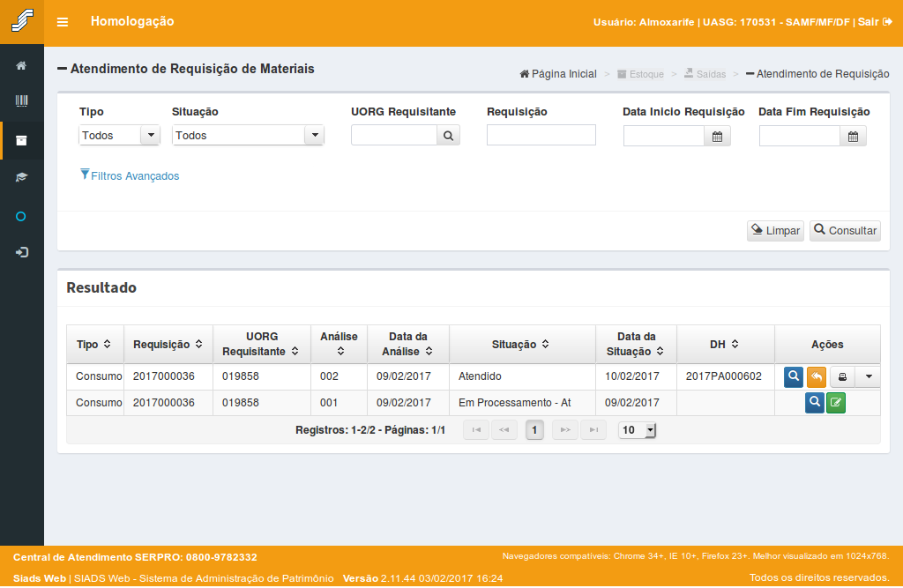Click the Limpar button
This screenshot has height=588, width=903.
(775, 231)
